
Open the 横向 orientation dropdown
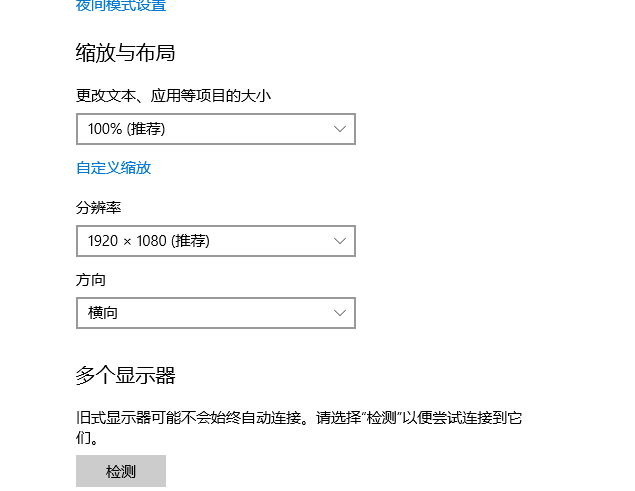coord(215,313)
